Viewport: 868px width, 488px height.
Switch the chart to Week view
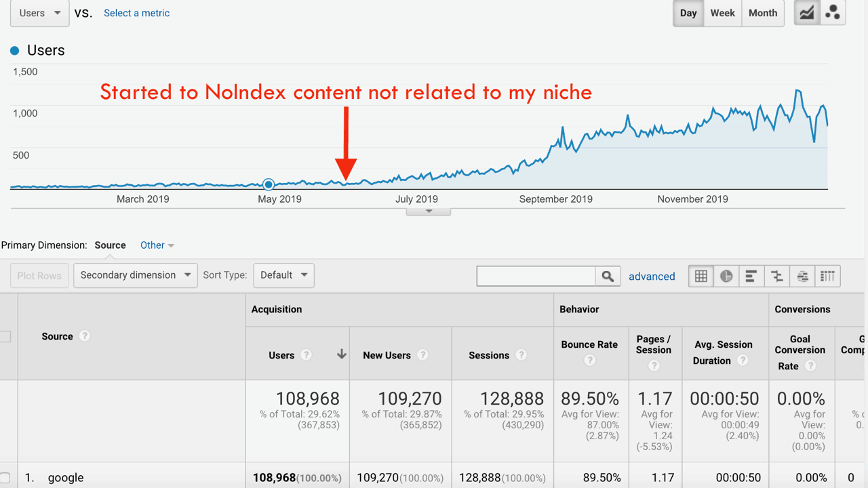[x=722, y=13]
